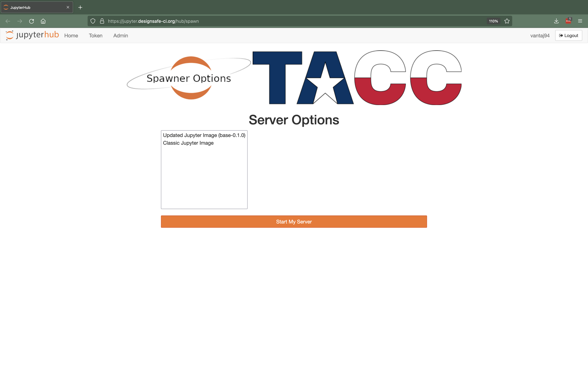Screen dimensions: 588x367
Task: Open the downloads panel
Action: (x=556, y=21)
